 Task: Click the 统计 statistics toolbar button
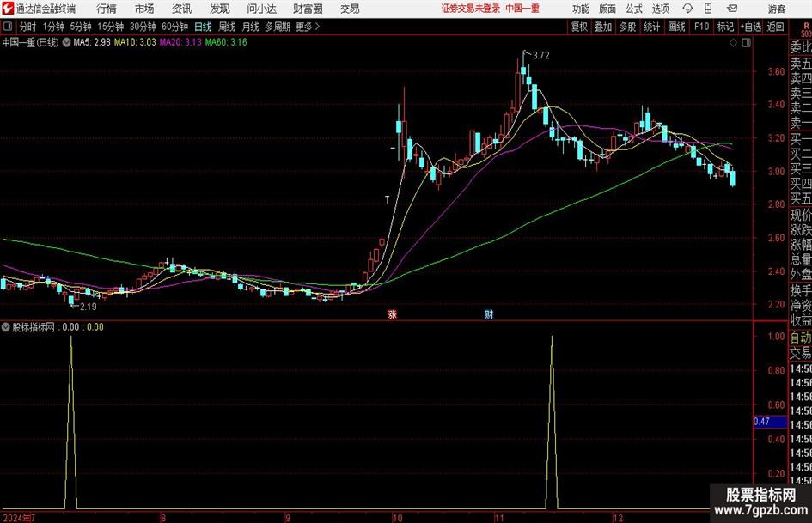click(x=651, y=27)
